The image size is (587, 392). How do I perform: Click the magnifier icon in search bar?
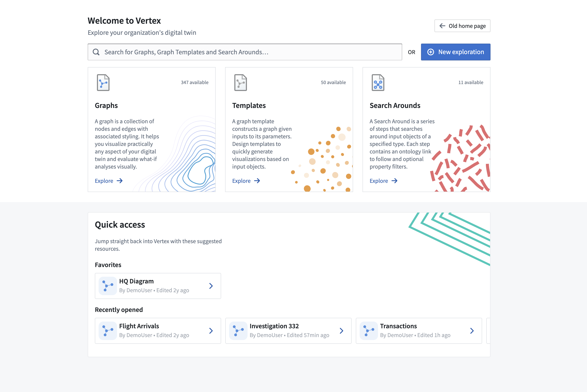point(96,52)
